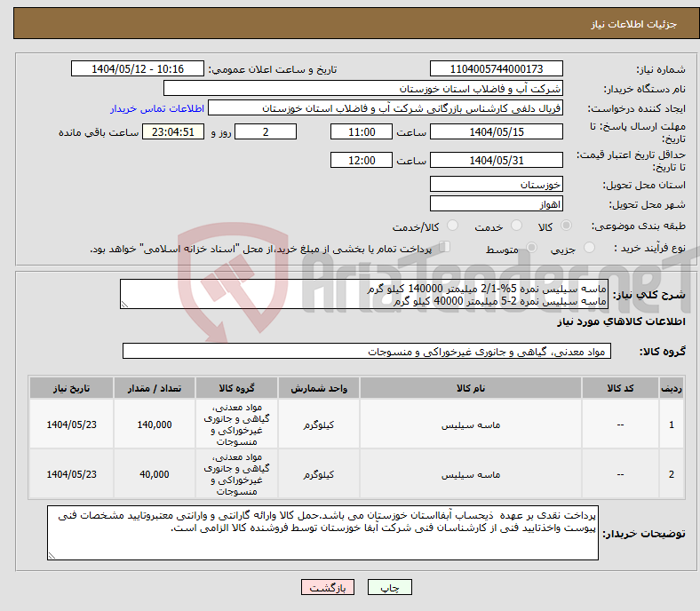The width and height of the screenshot is (700, 611).
Task: Click the تاریخ نیاز column header
Action: click(x=71, y=388)
